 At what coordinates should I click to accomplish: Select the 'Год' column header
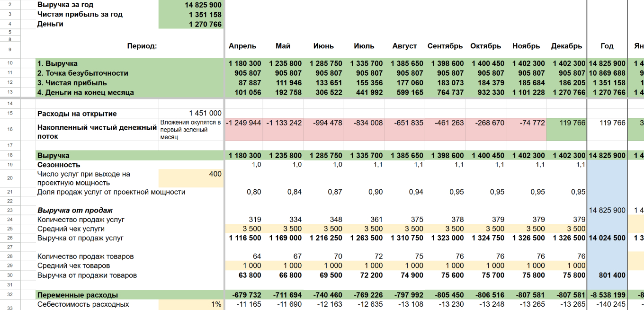coord(607,46)
